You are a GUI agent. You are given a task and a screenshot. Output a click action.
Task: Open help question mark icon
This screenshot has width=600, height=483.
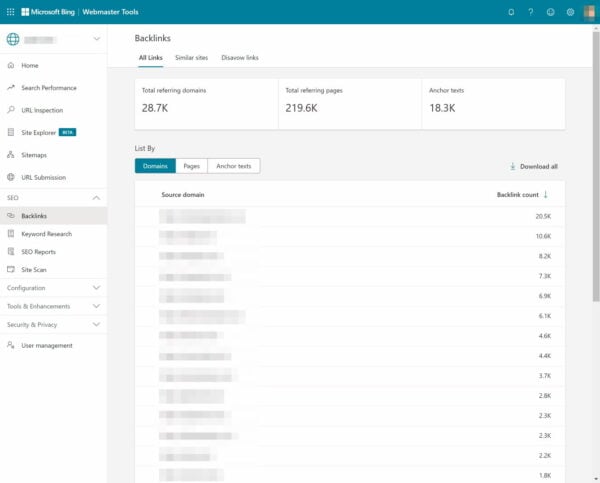[x=531, y=12]
